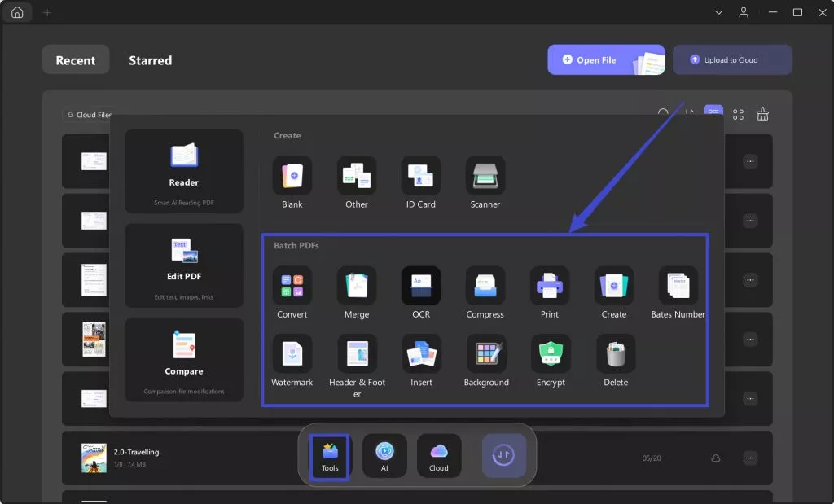Open more options for 2.0-Travelling

750,458
